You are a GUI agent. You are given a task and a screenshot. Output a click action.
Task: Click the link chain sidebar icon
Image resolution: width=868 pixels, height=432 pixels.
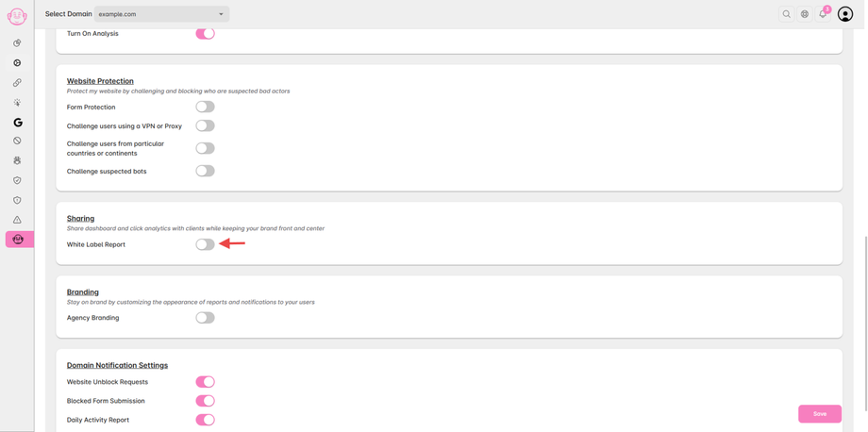(x=17, y=83)
